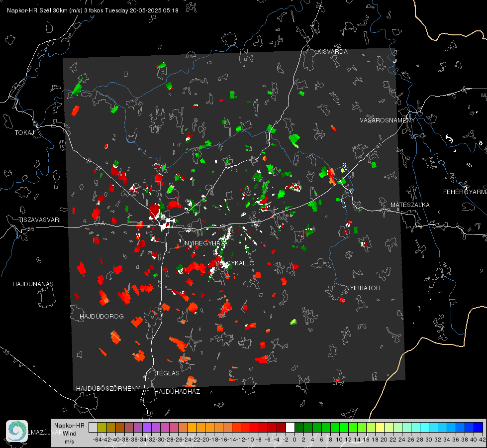The height and width of the screenshot is (448, 487).
Task: Select the light gray first legend swatch
Action: pyautogui.click(x=93, y=427)
